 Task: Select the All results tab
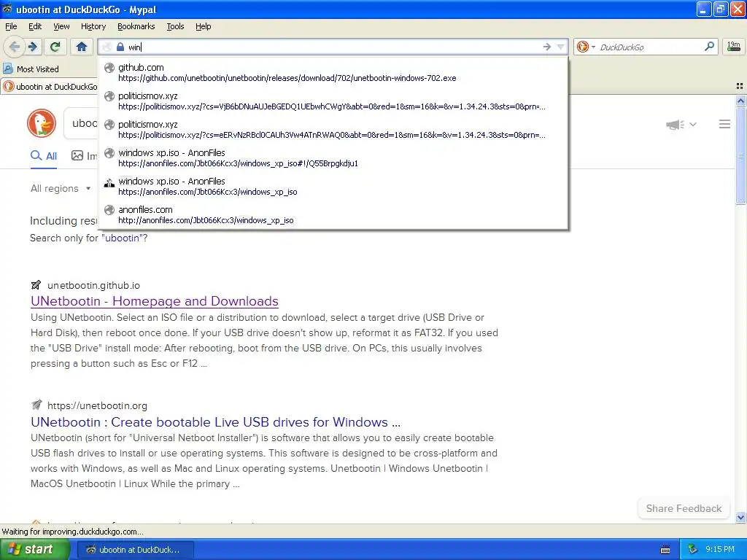click(44, 156)
